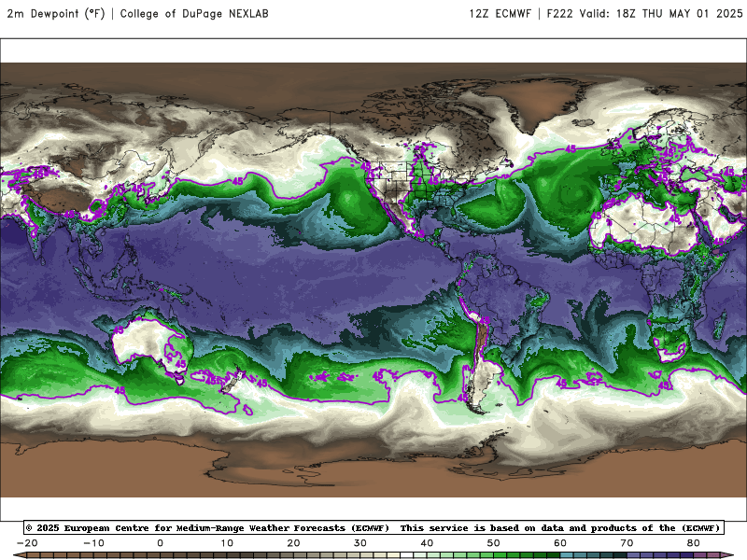Click the "2m Dewpoint (°F)" title text
Screen dimensions: 747x560
pyautogui.click(x=56, y=13)
